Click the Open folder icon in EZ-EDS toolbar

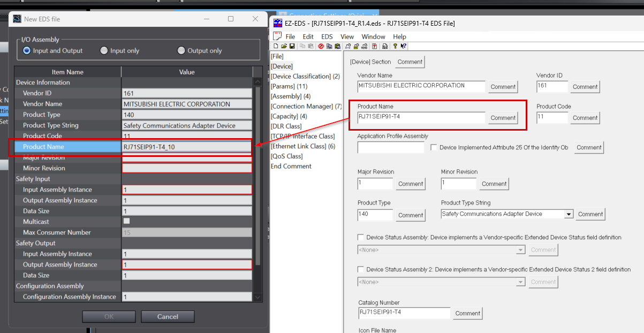pos(284,46)
